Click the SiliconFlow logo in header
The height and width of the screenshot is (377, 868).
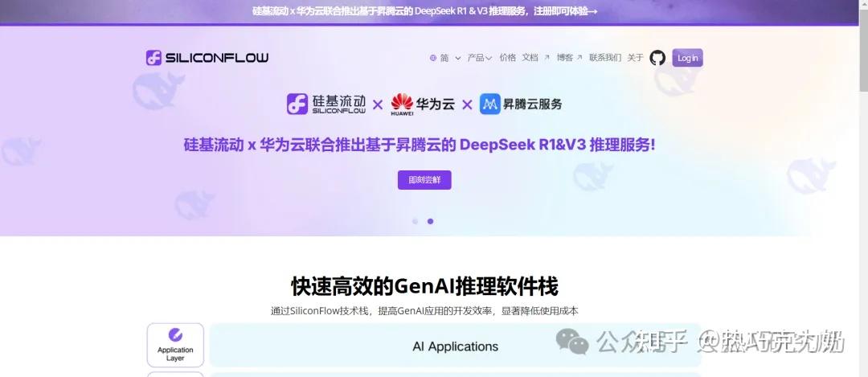[207, 58]
